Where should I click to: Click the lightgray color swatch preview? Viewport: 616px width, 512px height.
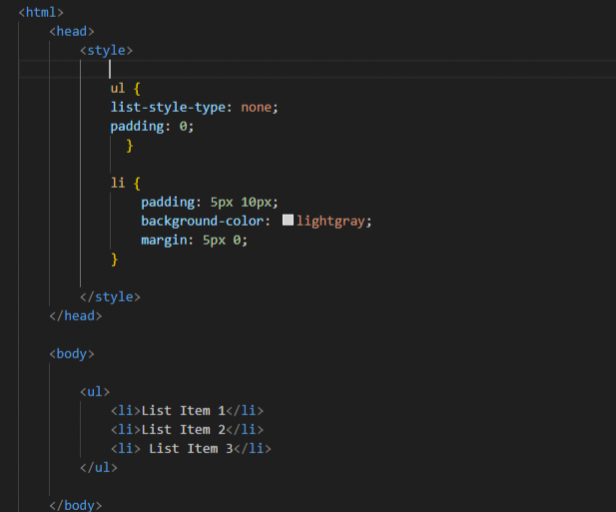[x=288, y=220]
